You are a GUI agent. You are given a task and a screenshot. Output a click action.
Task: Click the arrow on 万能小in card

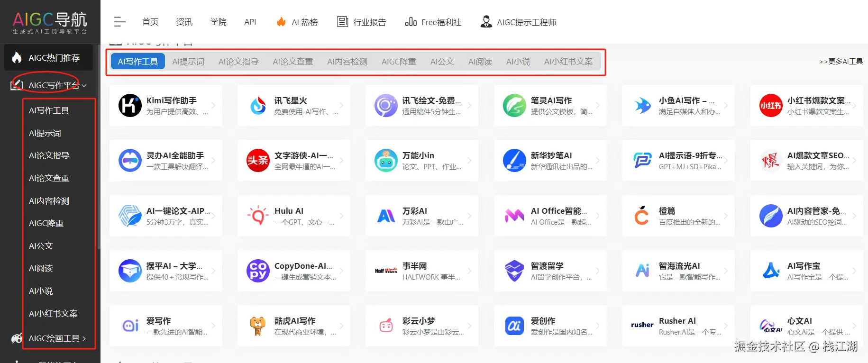tap(469, 160)
